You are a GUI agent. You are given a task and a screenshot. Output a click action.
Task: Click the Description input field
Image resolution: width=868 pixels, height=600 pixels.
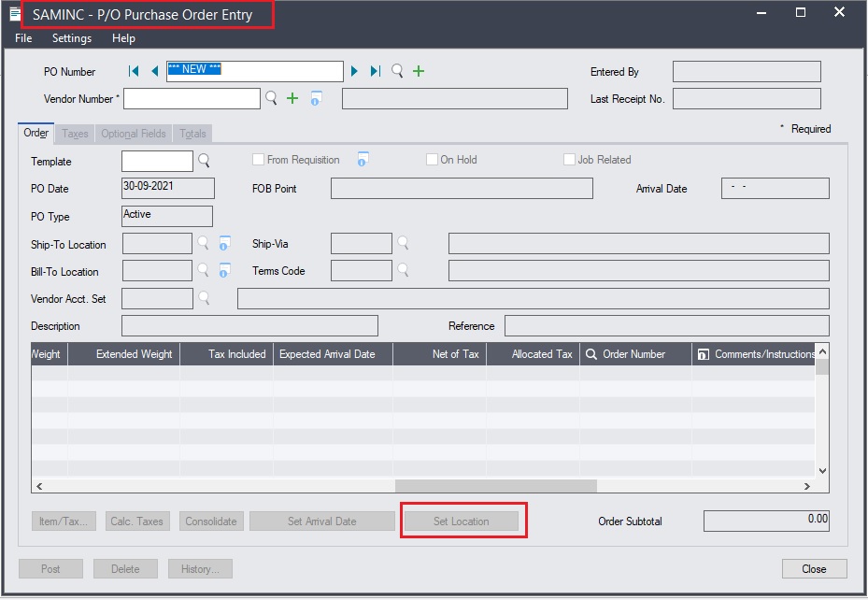click(249, 325)
